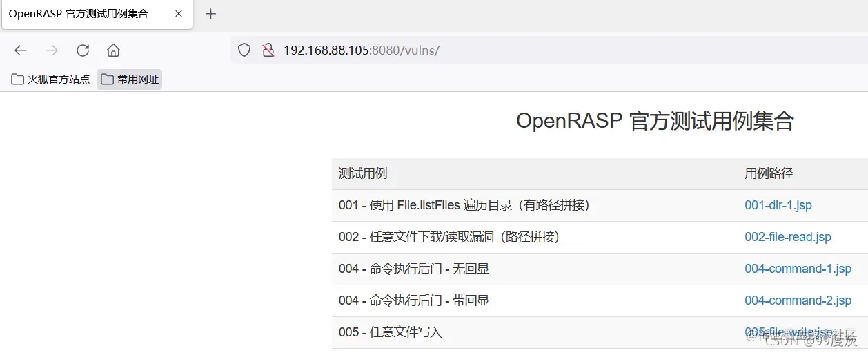
Task: Open the 001-dir-1.jsp link
Action: point(778,205)
